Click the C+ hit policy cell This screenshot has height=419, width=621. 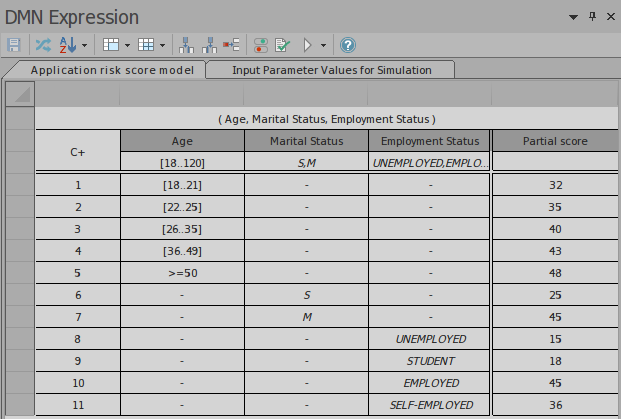tap(77, 152)
